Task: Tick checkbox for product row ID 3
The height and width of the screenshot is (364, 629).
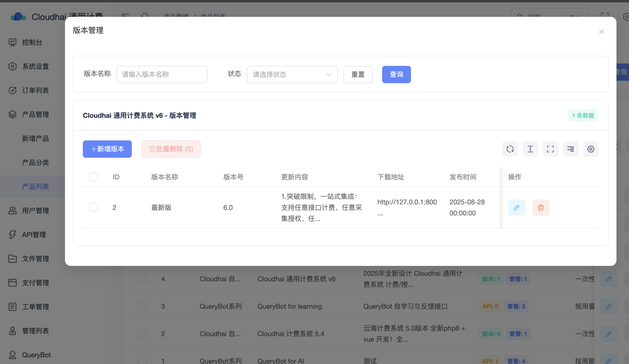Action: coord(142,306)
